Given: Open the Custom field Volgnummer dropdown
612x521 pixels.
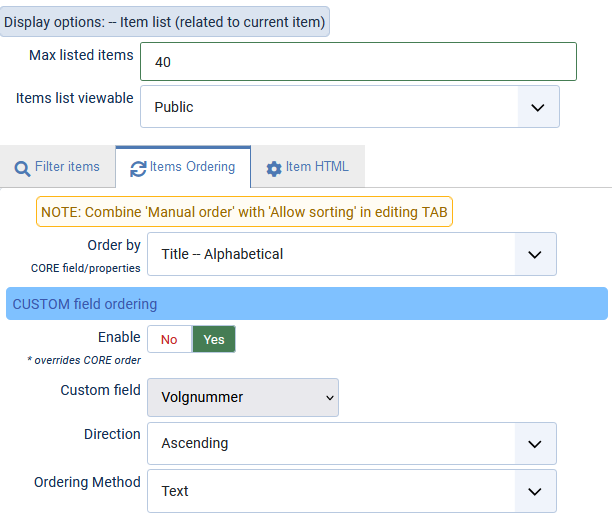Looking at the screenshot, I should pyautogui.click(x=243, y=397).
